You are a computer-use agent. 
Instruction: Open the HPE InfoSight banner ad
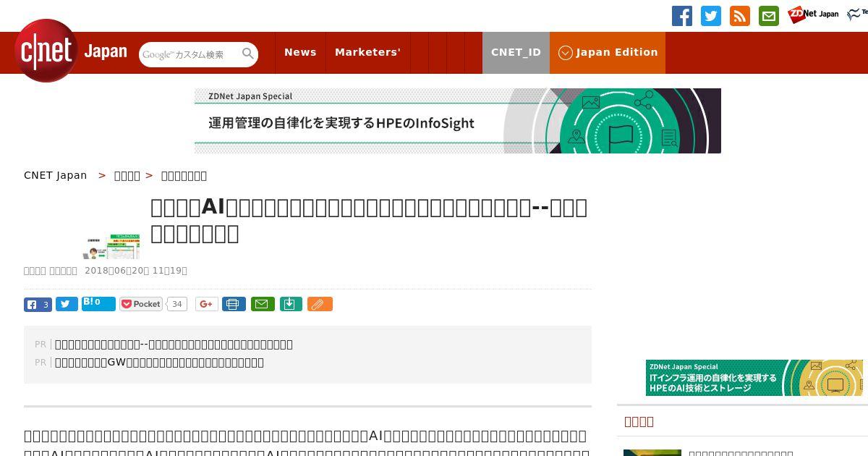tap(458, 121)
